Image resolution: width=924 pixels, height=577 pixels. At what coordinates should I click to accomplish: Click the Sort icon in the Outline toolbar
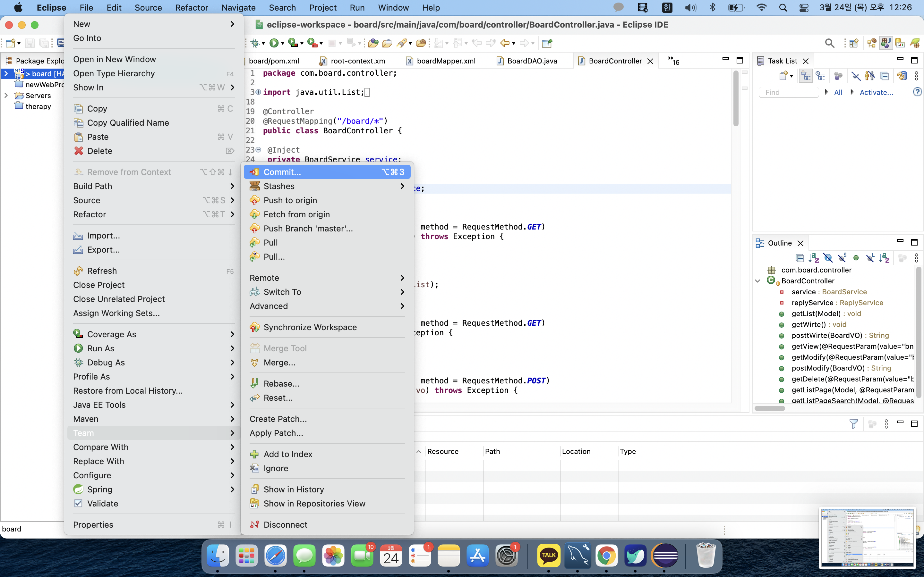[x=814, y=258]
